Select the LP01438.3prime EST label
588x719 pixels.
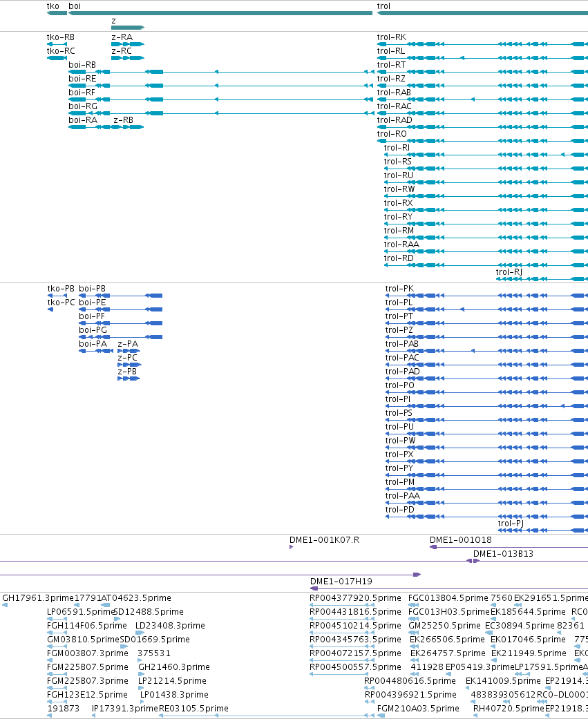pos(174,695)
